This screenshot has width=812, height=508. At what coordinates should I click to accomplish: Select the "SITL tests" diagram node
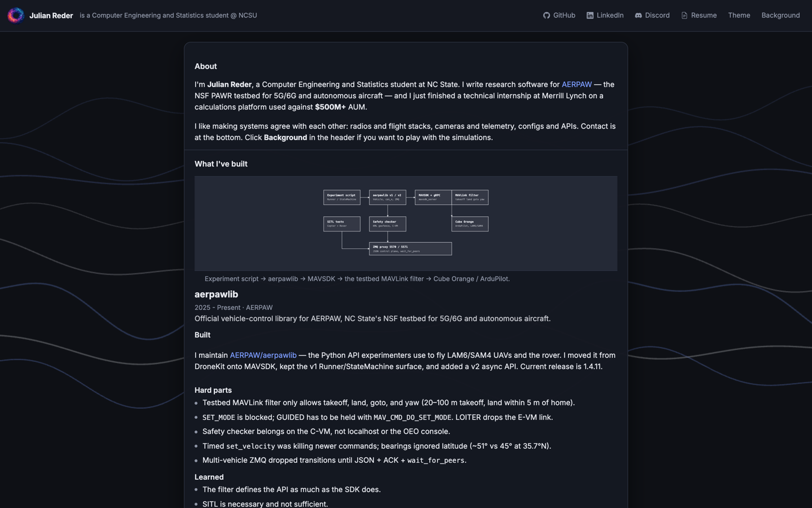pyautogui.click(x=342, y=224)
